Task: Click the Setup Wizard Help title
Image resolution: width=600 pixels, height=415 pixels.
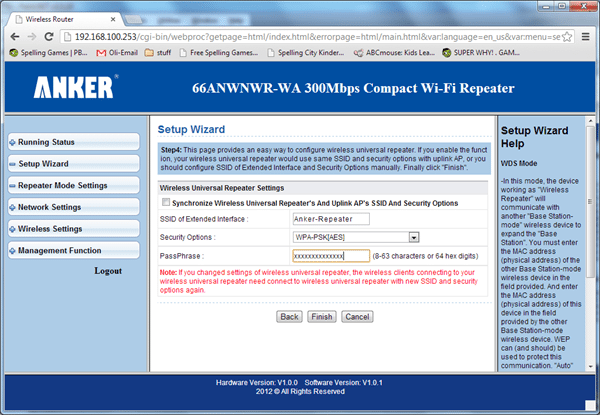Action: pos(535,137)
